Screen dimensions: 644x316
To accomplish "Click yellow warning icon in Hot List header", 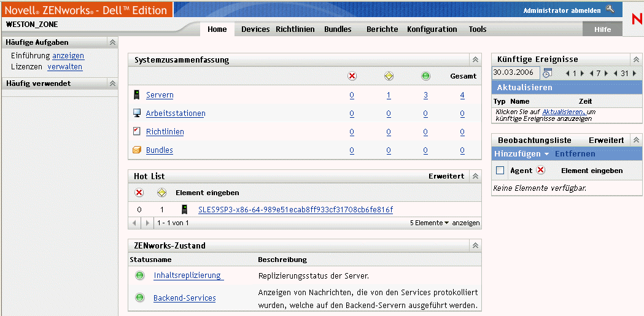I will tap(162, 193).
